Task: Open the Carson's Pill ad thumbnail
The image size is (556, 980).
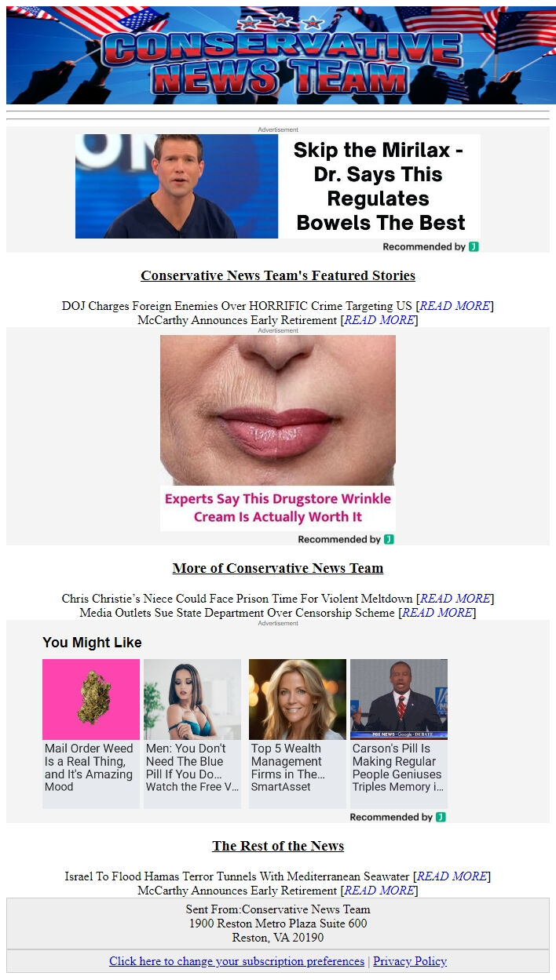Action: tap(399, 699)
